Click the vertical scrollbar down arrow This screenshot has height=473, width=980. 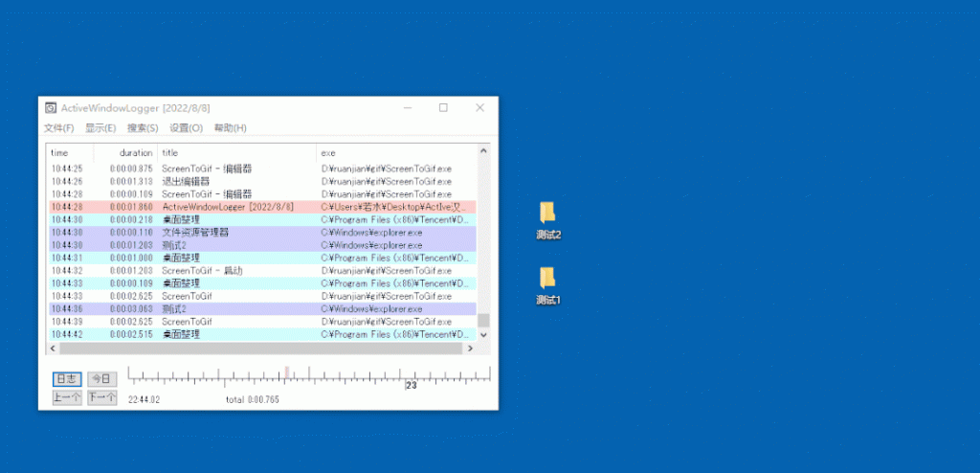[483, 335]
